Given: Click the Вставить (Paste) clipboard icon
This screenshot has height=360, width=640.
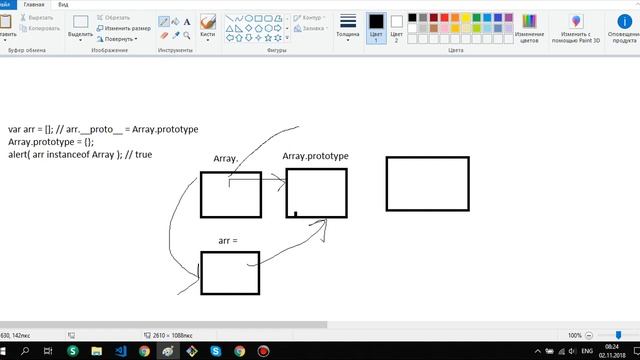Looking at the screenshot, I should tap(6, 22).
